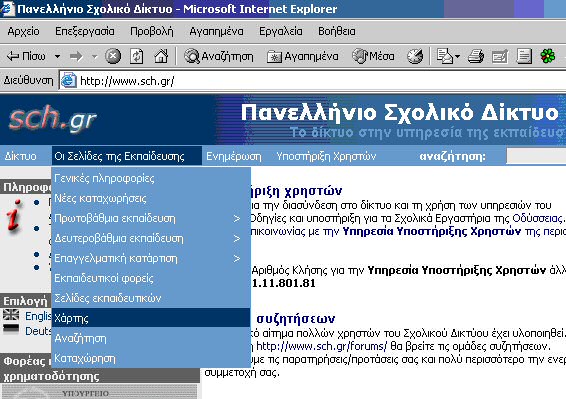Open the Επεξεργασία menu
Image resolution: width=566 pixels, height=399 pixels.
tap(85, 31)
